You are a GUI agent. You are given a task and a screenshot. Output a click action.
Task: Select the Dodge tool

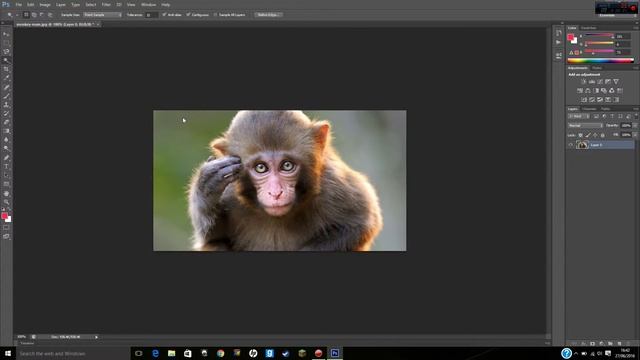(x=6, y=149)
